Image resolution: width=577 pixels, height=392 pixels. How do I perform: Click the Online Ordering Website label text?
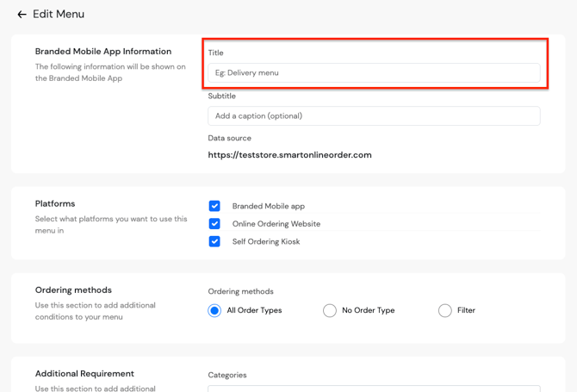click(276, 224)
